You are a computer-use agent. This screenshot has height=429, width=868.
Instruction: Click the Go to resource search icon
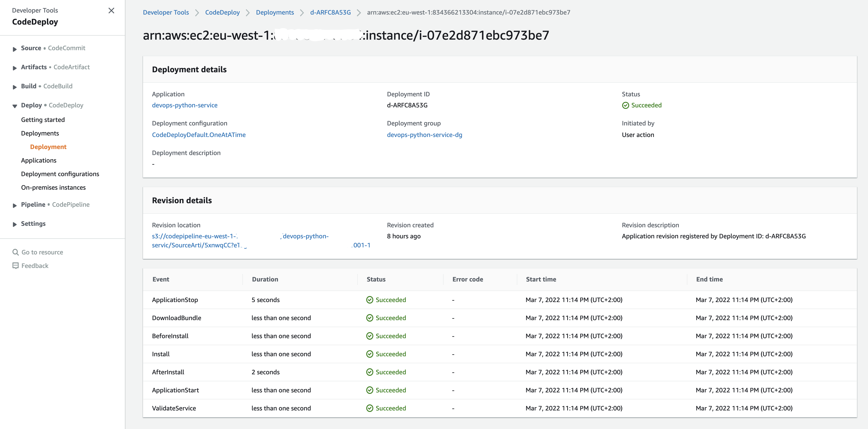16,252
